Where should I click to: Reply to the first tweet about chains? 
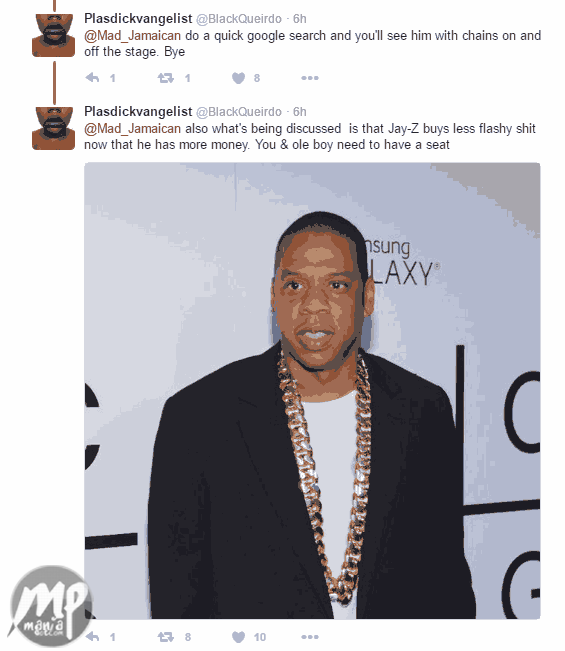[92, 78]
